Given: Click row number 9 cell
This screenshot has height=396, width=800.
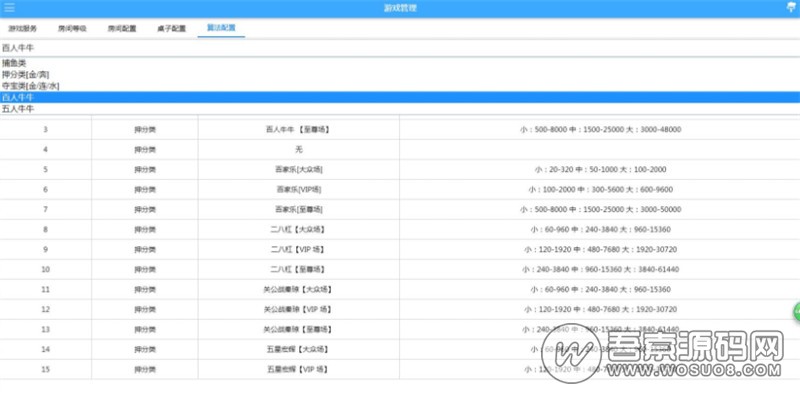Looking at the screenshot, I should (x=45, y=250).
